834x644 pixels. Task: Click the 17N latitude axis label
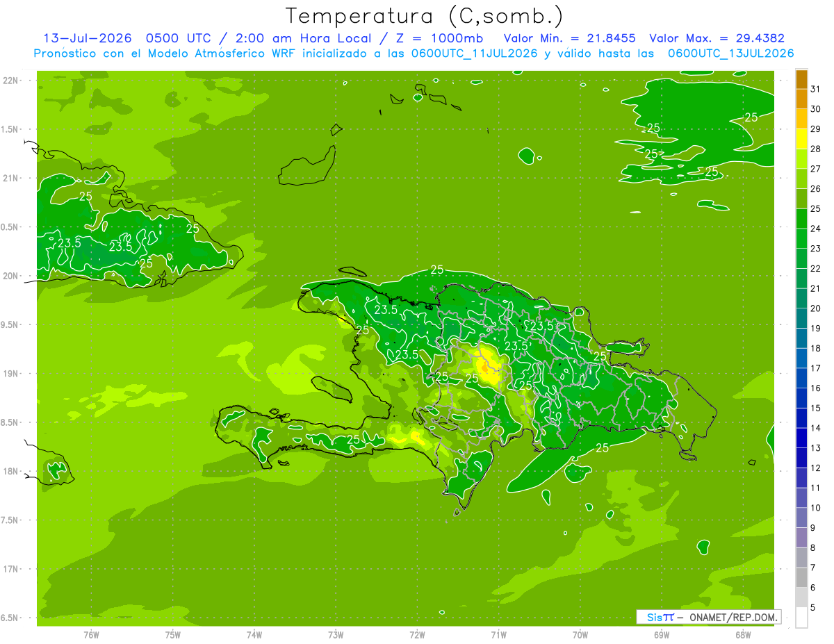point(12,569)
